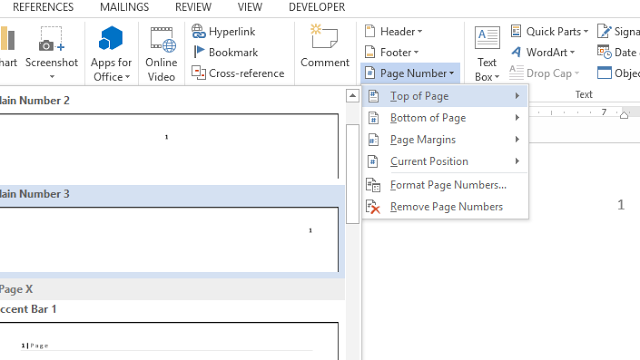
Task: Switch to the DEVELOPER tab
Action: pyautogui.click(x=317, y=7)
